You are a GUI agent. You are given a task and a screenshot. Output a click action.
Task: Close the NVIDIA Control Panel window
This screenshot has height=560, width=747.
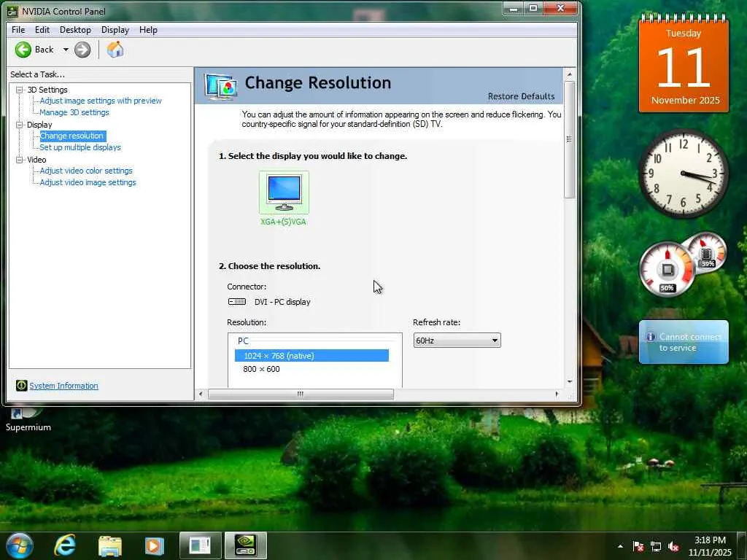tap(561, 9)
